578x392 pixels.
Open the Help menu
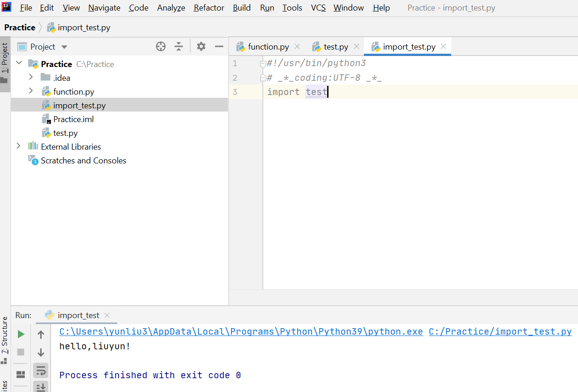coord(381,8)
